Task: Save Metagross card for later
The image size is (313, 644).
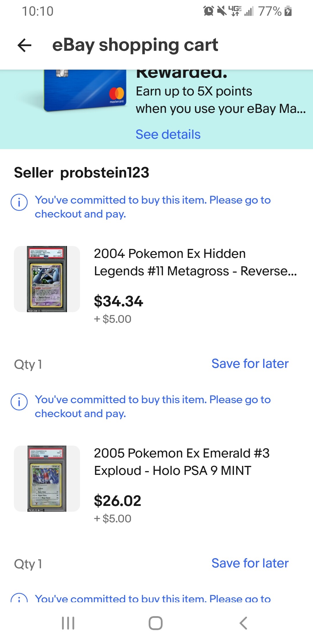Action: [x=250, y=363]
